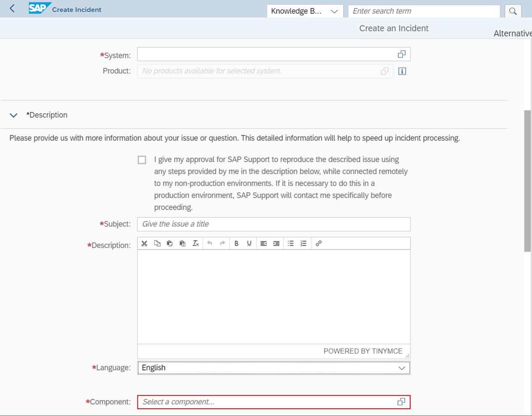532x416 pixels.
Task: Click the Create Incident header title
Action: tap(77, 9)
